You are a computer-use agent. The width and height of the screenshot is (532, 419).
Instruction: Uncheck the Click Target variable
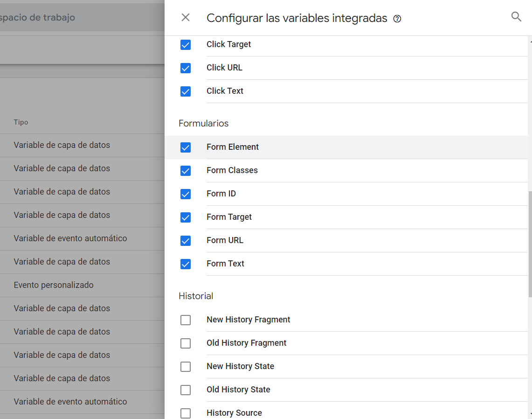pos(186,45)
